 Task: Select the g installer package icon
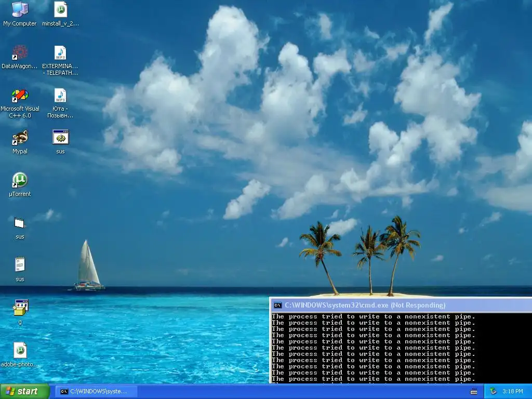click(20, 312)
